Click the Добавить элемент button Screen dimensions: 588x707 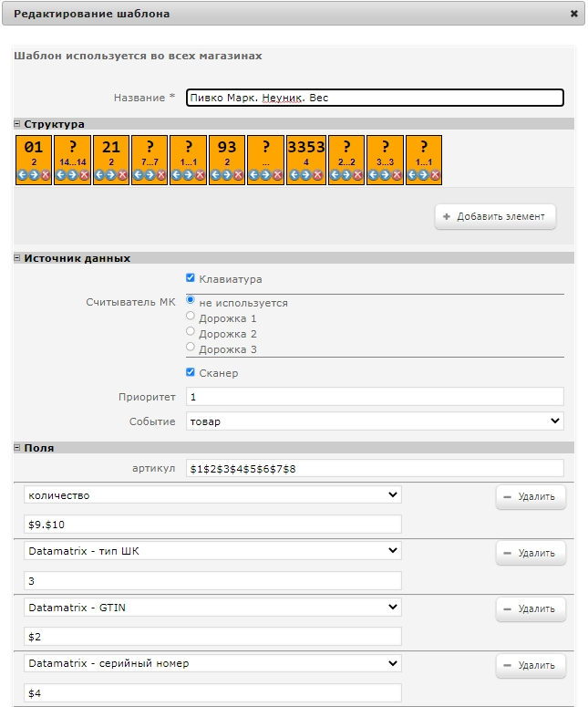pyautogui.click(x=495, y=216)
